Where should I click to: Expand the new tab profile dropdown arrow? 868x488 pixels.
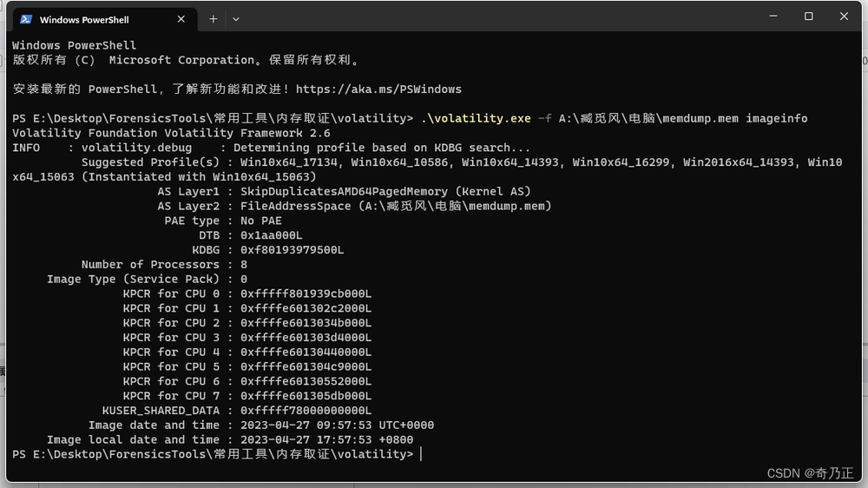point(236,19)
